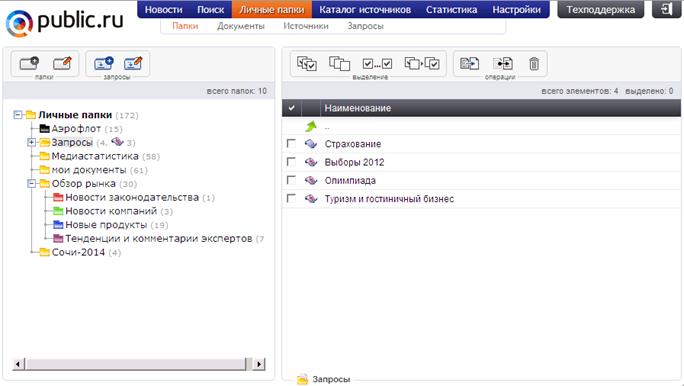
Task: Click the green Новости компаний folder icon
Action: [x=58, y=211]
